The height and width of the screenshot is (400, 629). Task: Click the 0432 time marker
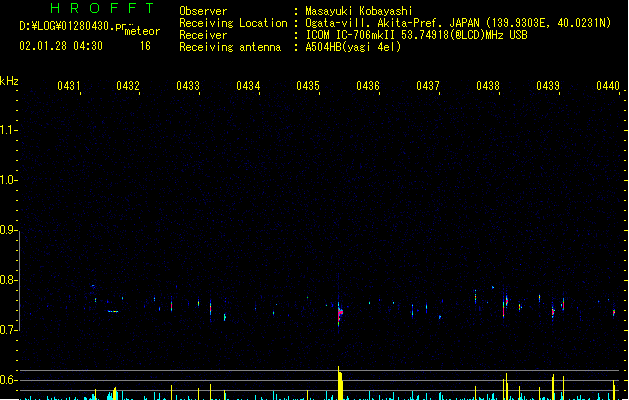(128, 86)
